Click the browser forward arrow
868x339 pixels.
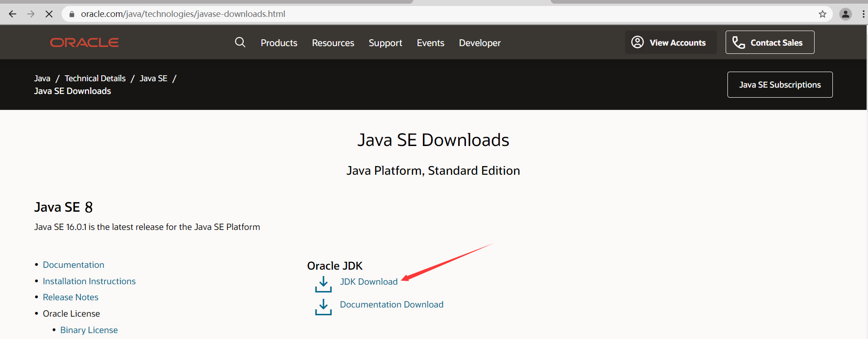(31, 14)
